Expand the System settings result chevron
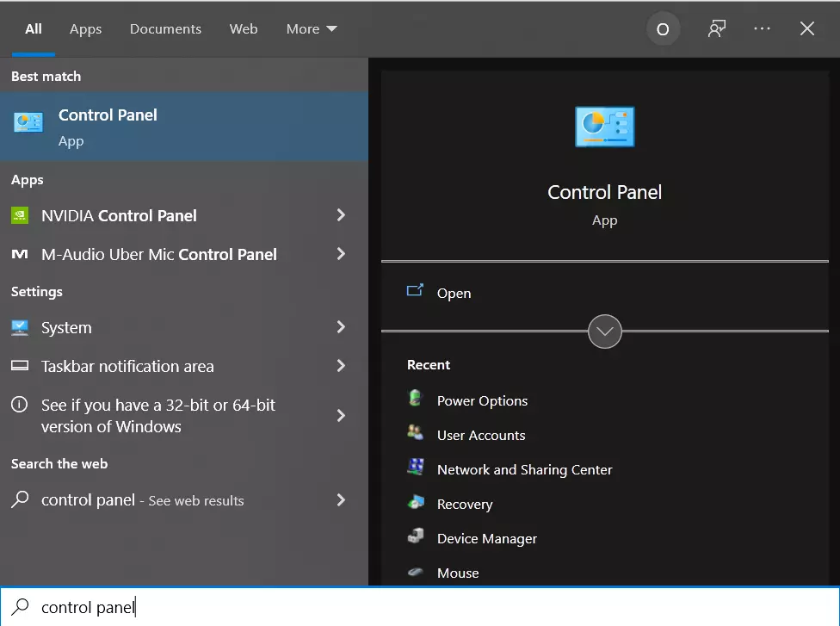 [x=341, y=327]
